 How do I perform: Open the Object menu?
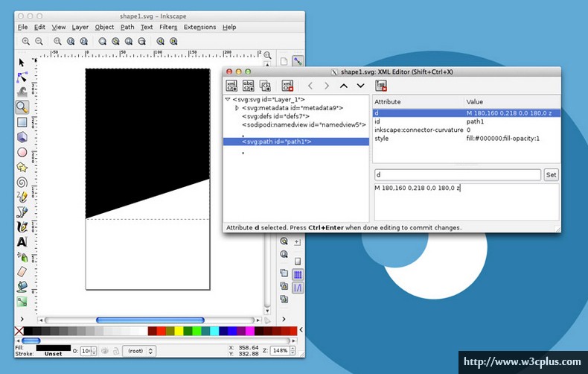click(104, 27)
